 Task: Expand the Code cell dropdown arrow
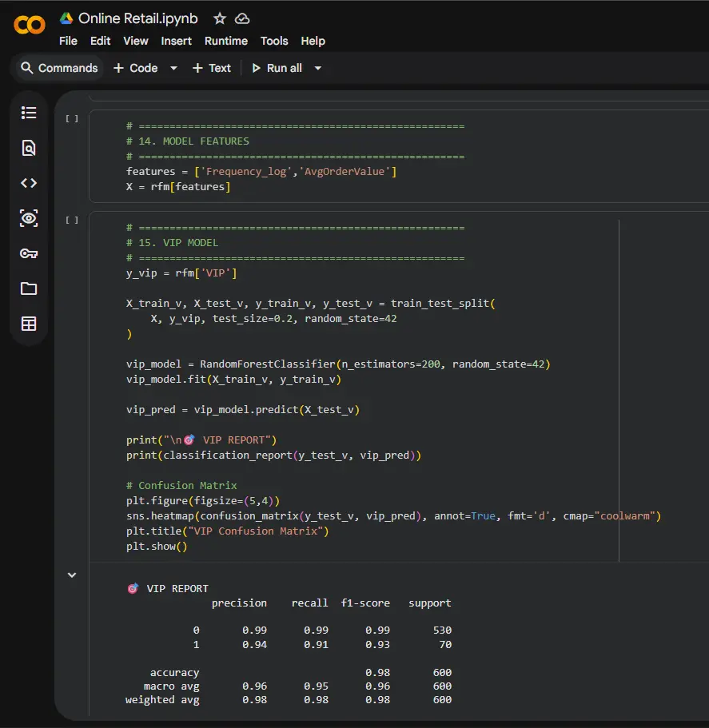pos(173,68)
